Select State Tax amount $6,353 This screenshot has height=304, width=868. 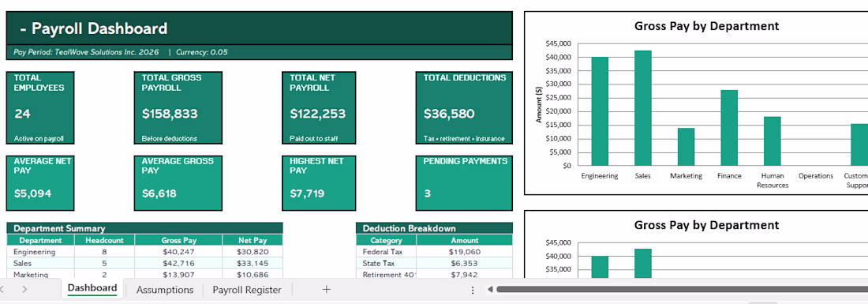pos(465,263)
